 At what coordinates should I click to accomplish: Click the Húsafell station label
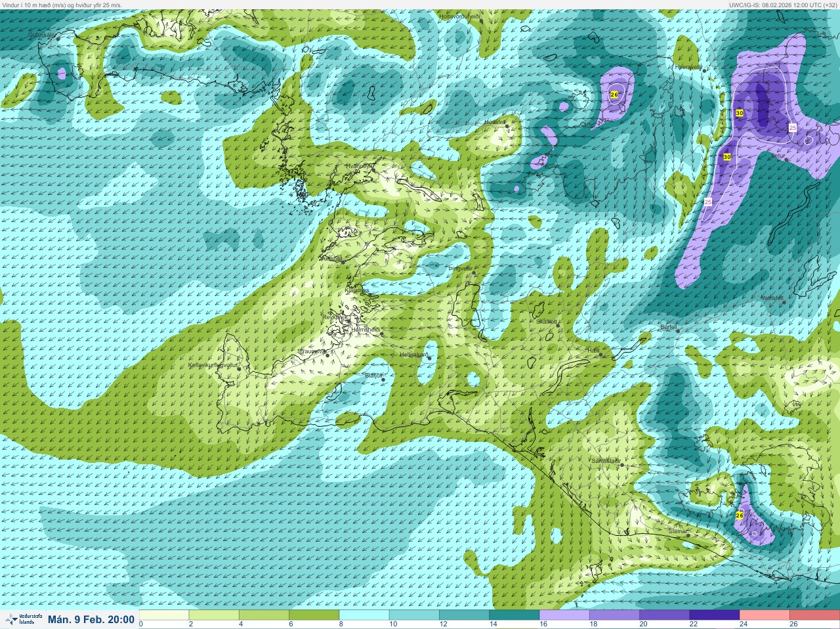494,121
